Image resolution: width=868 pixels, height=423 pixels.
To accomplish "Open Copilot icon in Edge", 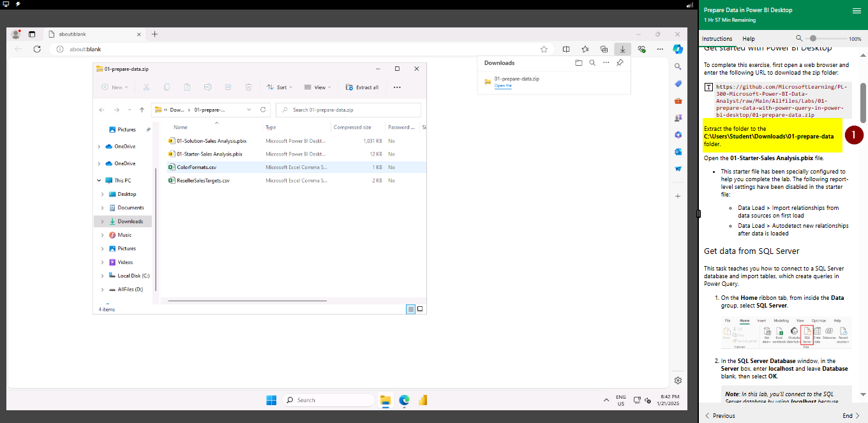I will coord(678,49).
